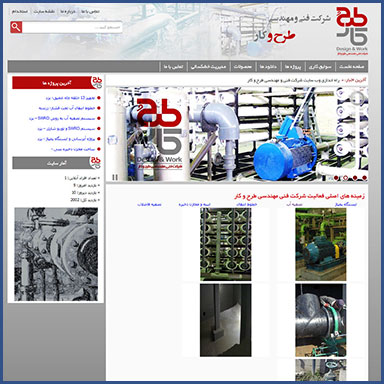
Task: Open ابنیه و مخازن ذخیره category link
Action: [x=195, y=204]
